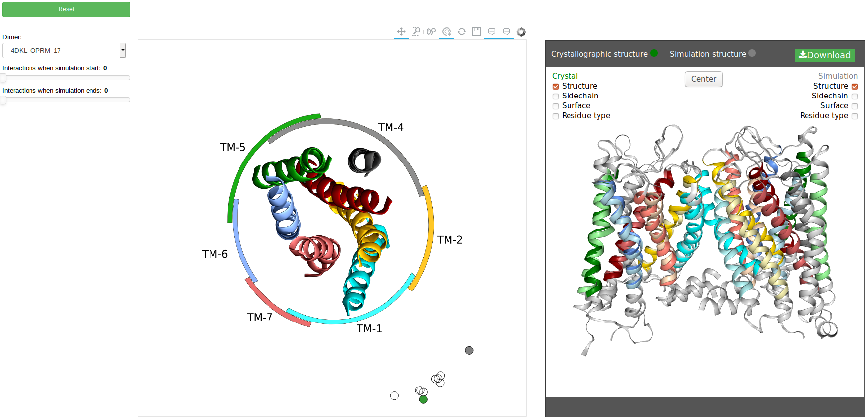Uncheck the Crystal Structure checkbox
868x419 pixels.
pyautogui.click(x=556, y=87)
